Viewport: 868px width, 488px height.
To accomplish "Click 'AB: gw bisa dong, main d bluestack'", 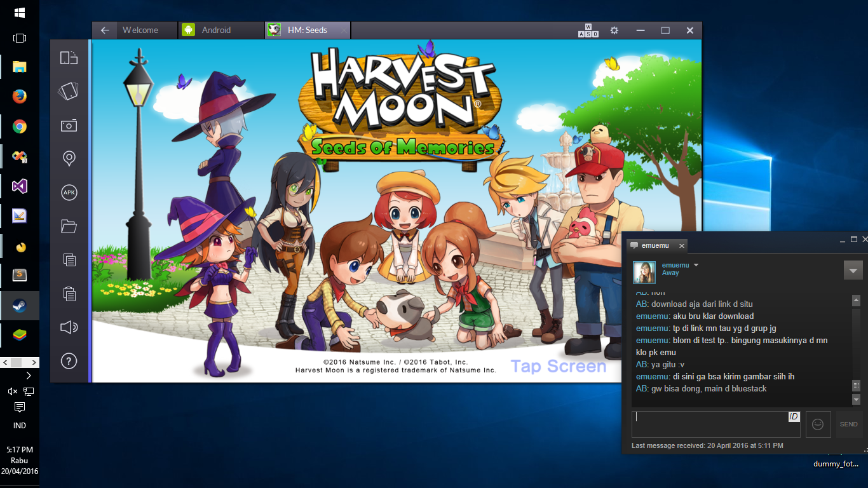I will [701, 388].
